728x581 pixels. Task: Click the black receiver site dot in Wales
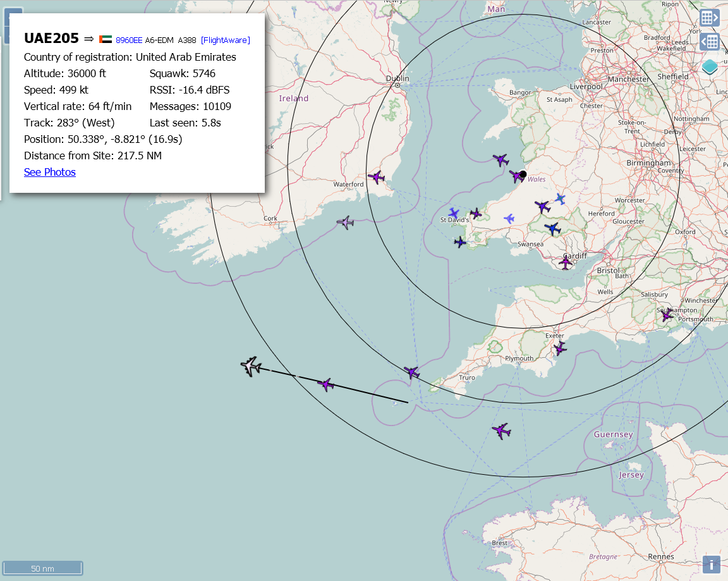pos(523,174)
